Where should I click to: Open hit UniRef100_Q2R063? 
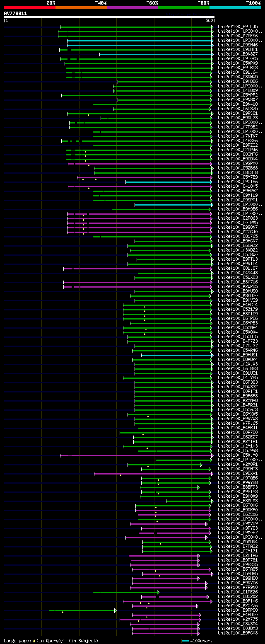pyautogui.click(x=238, y=218)
